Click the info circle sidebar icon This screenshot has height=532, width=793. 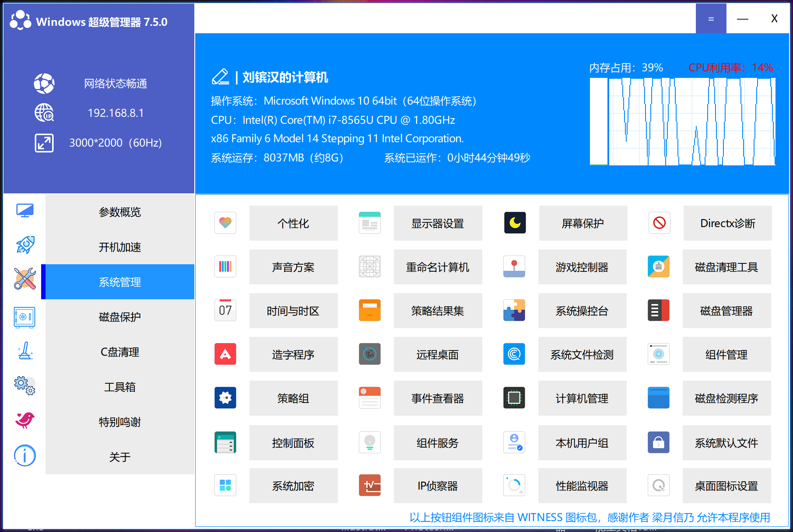coord(25,456)
